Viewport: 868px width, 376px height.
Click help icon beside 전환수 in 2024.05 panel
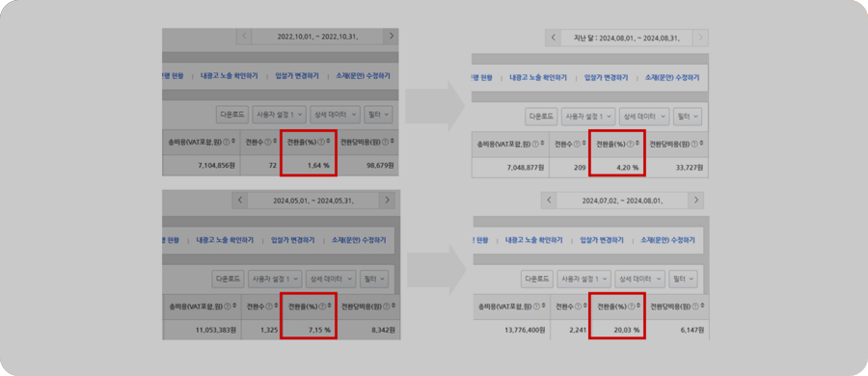coord(268,306)
